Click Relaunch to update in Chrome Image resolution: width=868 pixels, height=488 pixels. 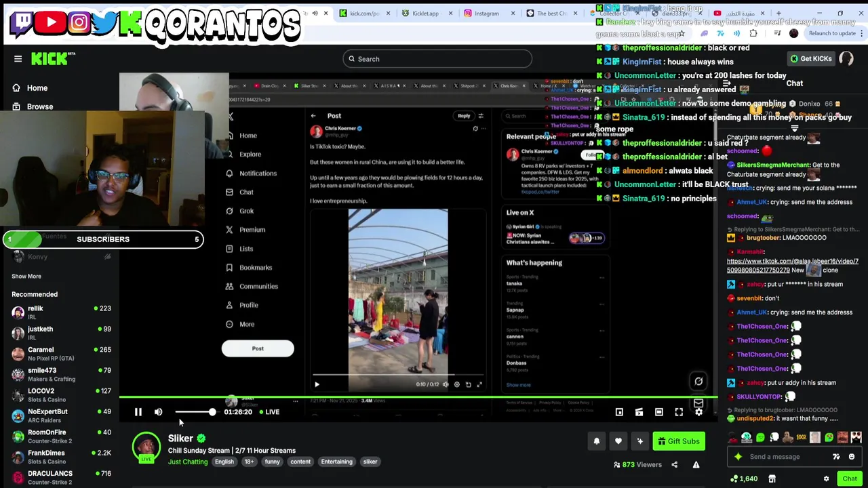click(x=833, y=33)
